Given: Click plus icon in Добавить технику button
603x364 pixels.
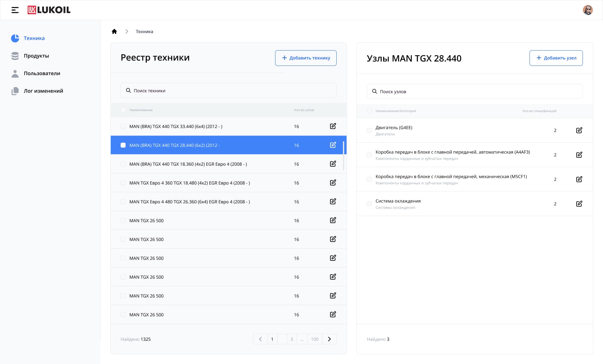Looking at the screenshot, I should tap(284, 58).
